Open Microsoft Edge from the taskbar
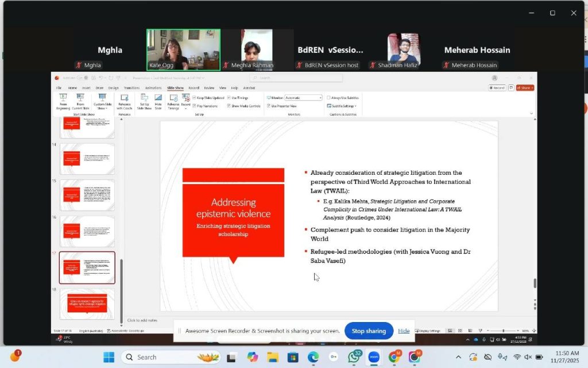Image resolution: width=588 pixels, height=368 pixels. [x=313, y=357]
